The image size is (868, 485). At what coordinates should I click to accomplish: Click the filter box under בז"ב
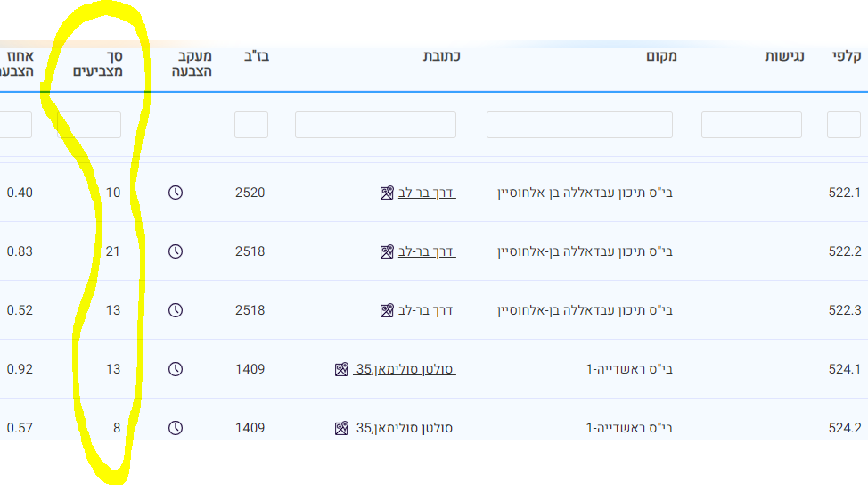(x=251, y=125)
